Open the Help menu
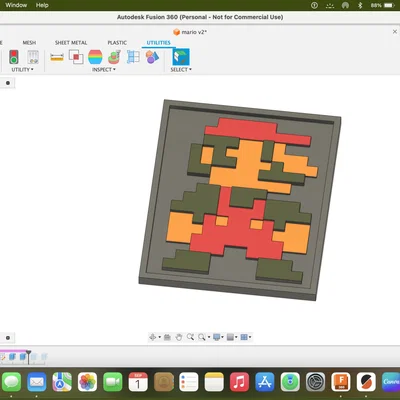 [x=42, y=5]
